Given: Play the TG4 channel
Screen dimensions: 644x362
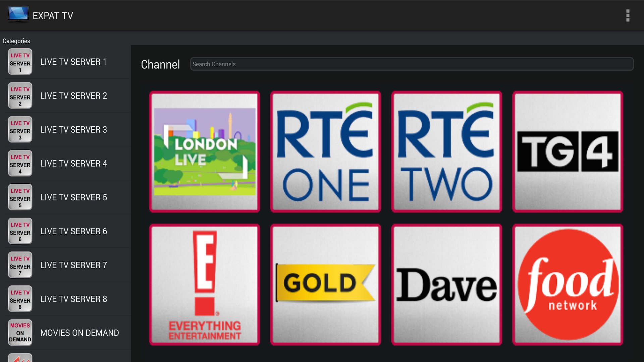Looking at the screenshot, I should pyautogui.click(x=568, y=152).
